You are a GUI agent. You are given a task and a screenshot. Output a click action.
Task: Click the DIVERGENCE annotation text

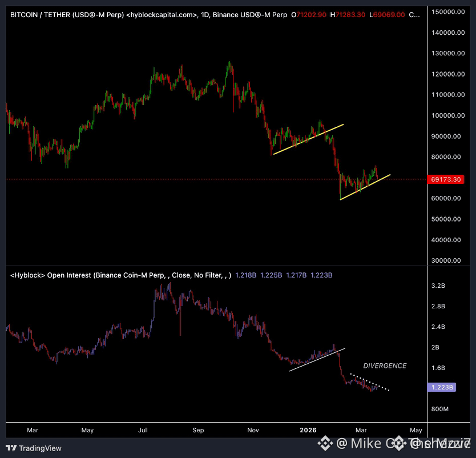click(385, 365)
